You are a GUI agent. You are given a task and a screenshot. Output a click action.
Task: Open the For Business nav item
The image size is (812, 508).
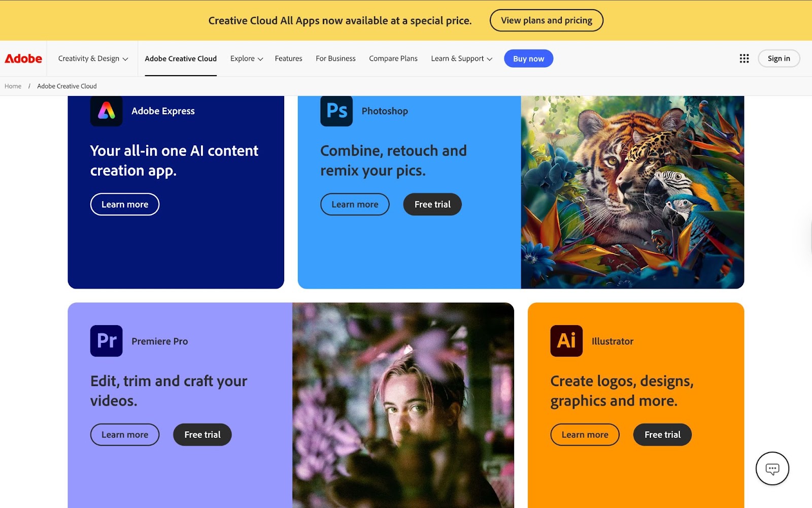point(335,58)
